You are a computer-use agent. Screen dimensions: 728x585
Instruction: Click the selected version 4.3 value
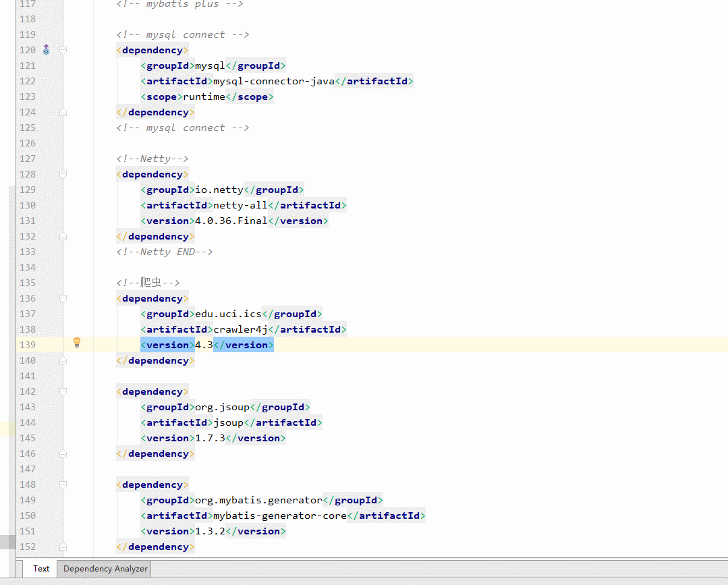204,345
